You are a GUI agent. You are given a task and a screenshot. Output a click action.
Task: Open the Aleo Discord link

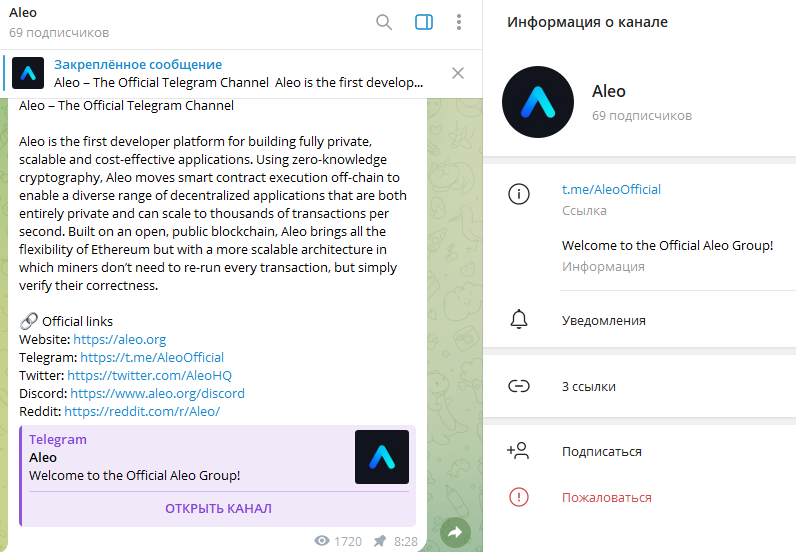tap(157, 394)
